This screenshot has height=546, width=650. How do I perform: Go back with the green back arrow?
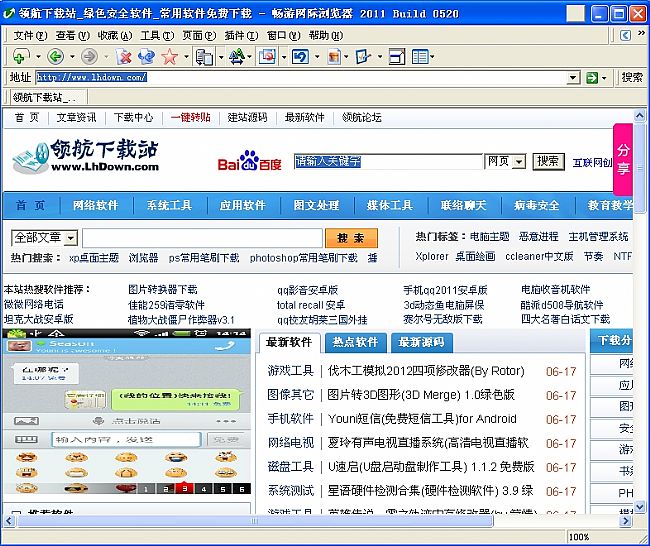56,56
